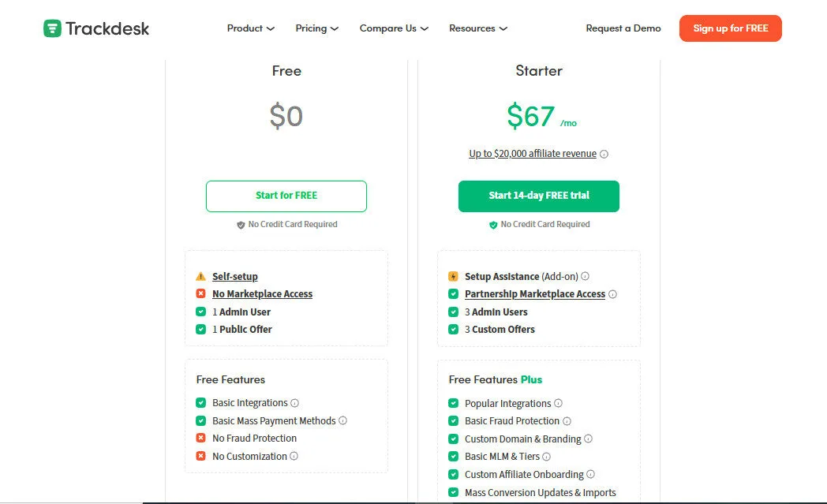827x504 pixels.
Task: Open the Pricing dropdown
Action: point(316,28)
